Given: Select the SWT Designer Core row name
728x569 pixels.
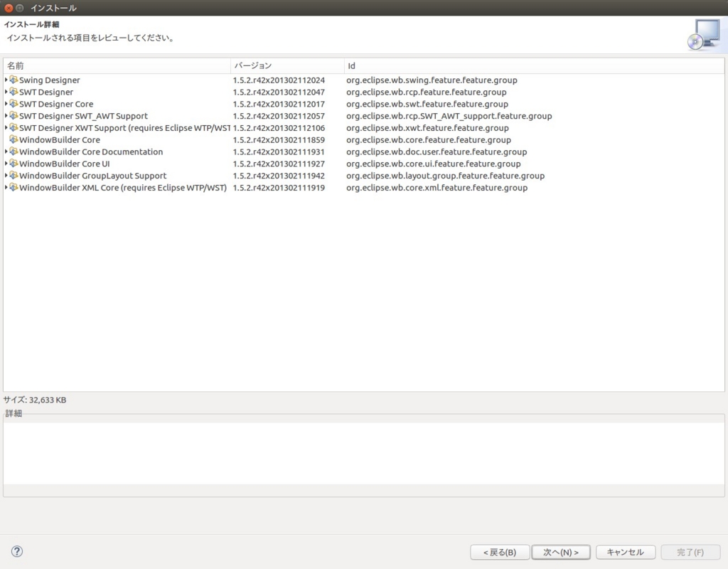Looking at the screenshot, I should (x=56, y=104).
